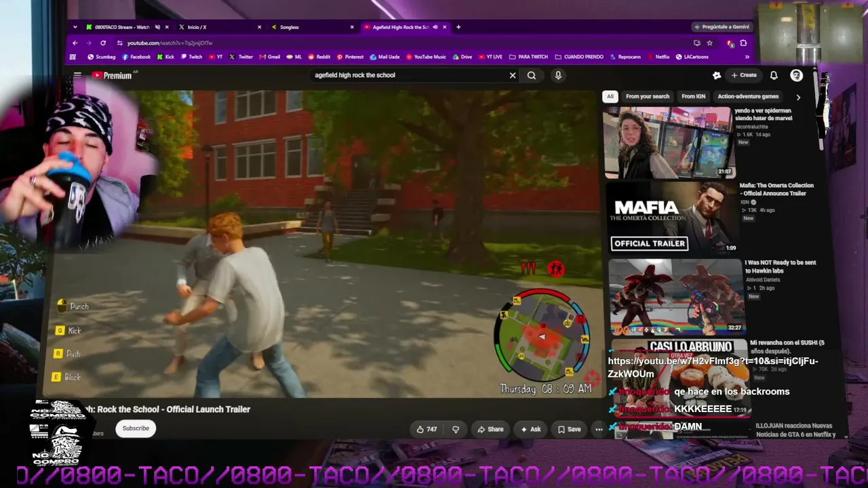Mute the 0800TACO Stream tab audio

[x=157, y=27]
